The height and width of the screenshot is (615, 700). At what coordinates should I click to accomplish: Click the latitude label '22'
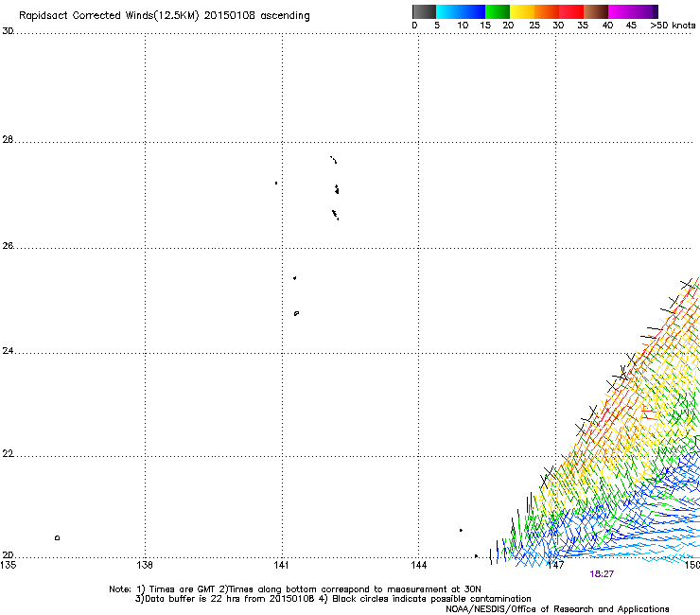(x=8, y=454)
